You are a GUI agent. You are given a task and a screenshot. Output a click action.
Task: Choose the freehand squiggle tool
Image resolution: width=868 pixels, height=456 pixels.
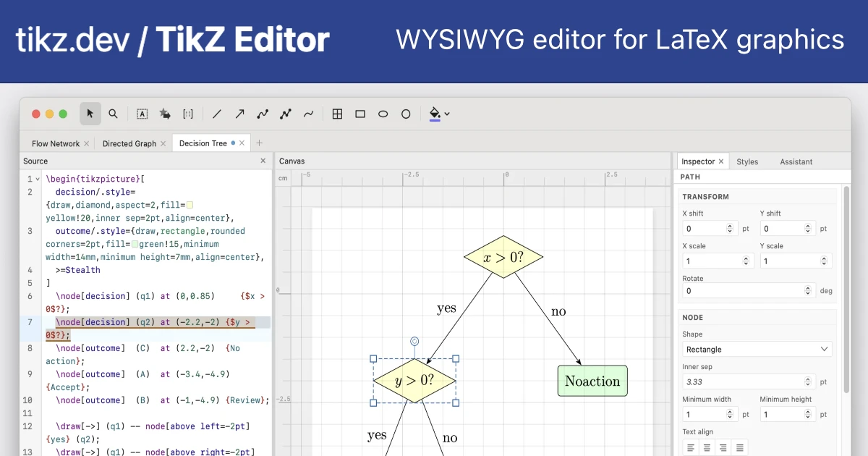coord(308,114)
